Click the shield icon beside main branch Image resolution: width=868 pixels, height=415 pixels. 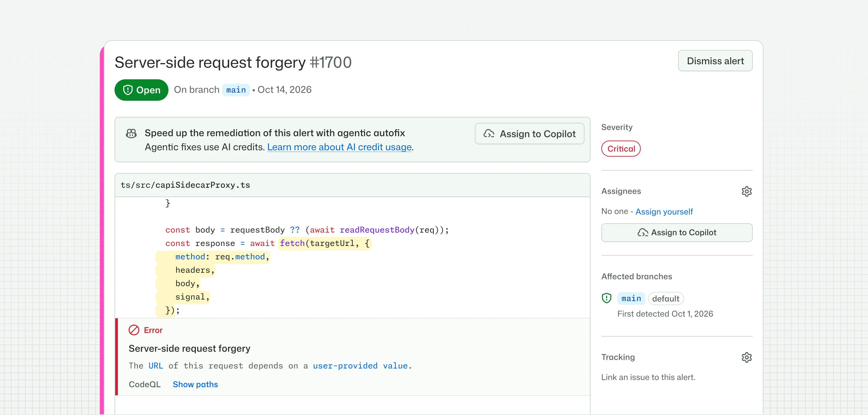point(606,298)
